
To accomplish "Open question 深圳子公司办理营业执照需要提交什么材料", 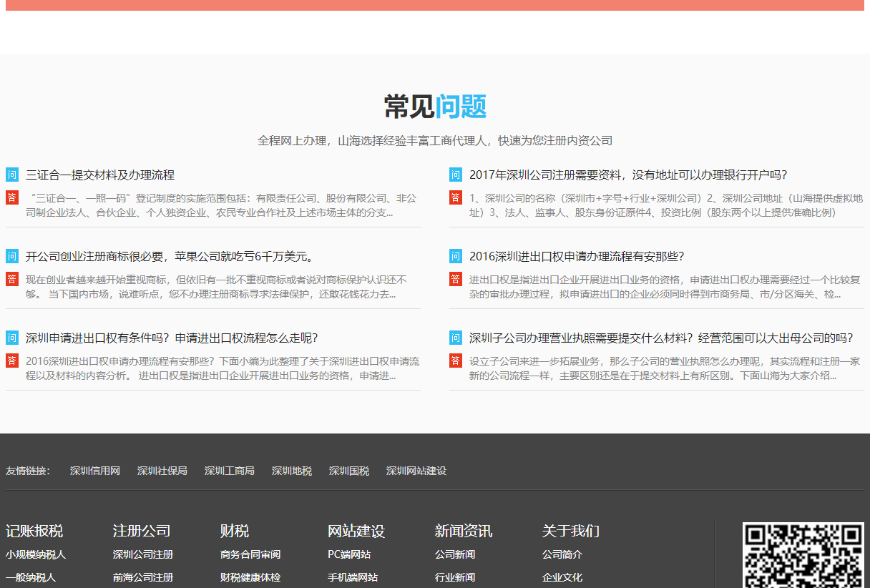I will click(661, 338).
